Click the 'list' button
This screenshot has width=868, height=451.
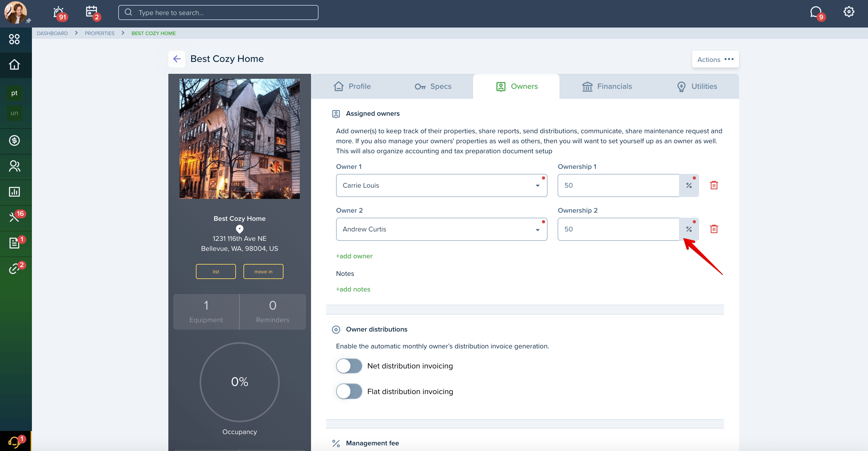[x=216, y=271]
